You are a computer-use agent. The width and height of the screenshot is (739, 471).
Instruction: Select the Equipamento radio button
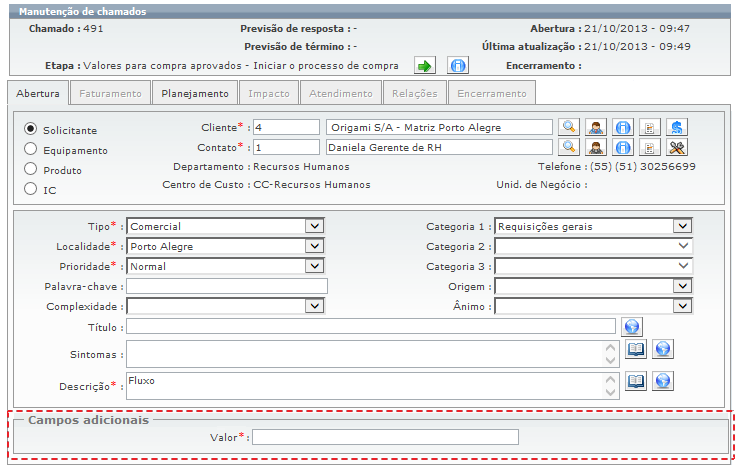(31, 150)
